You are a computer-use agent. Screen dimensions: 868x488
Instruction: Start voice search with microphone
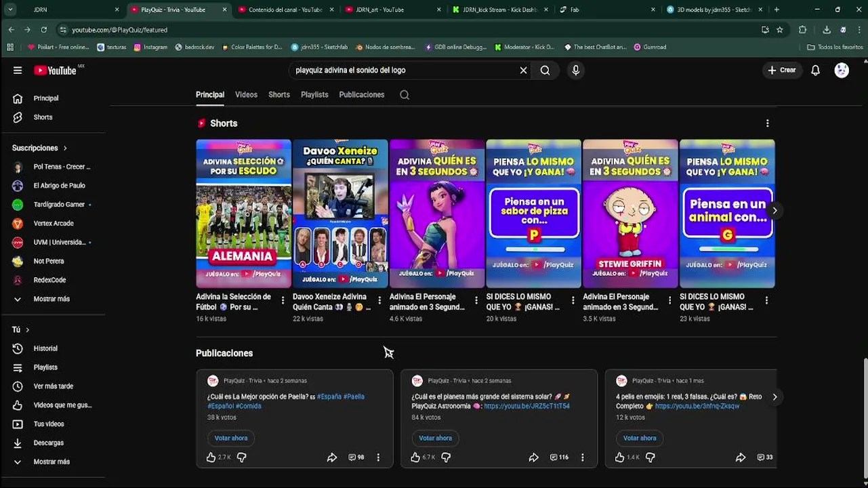point(576,70)
